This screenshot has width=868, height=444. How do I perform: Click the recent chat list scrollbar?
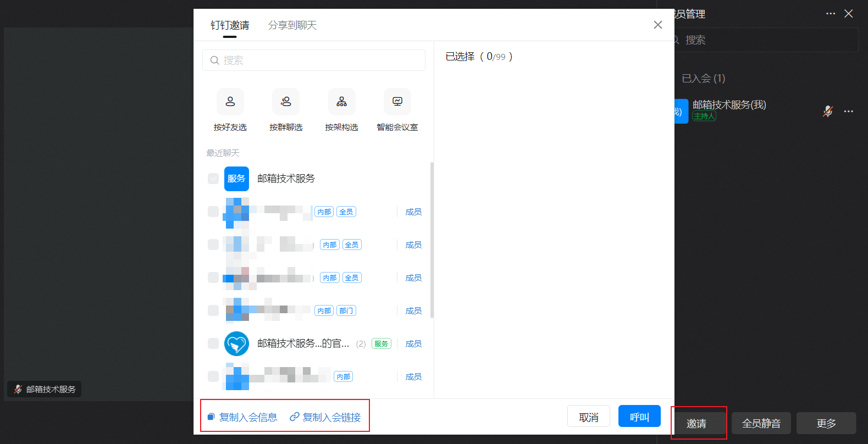[x=432, y=240]
